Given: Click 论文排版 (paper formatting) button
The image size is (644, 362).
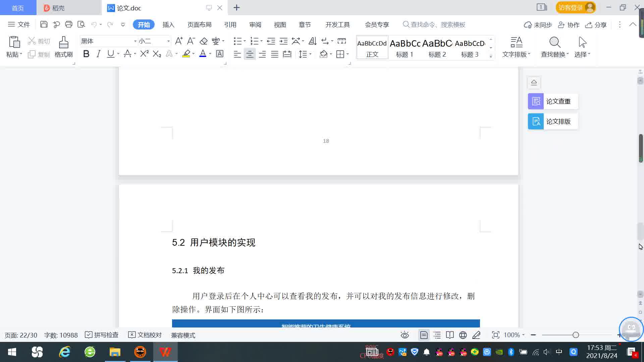Looking at the screenshot, I should (553, 121).
